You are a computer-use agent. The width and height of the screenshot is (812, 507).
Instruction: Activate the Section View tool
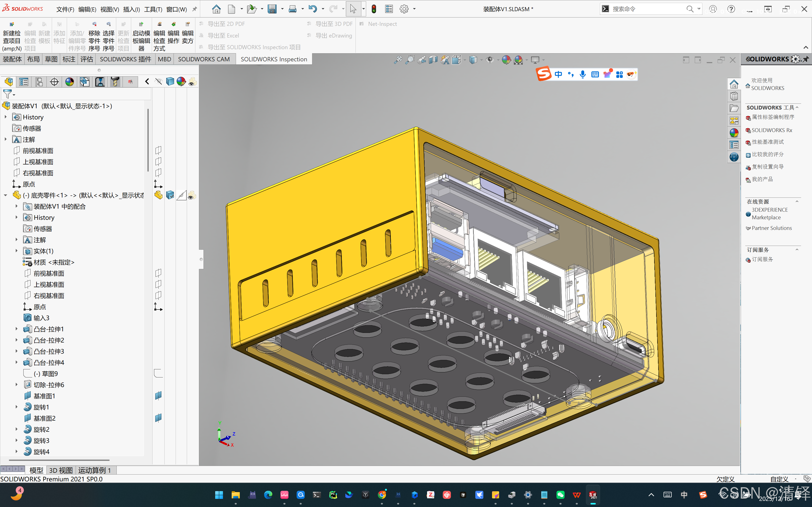click(x=433, y=59)
